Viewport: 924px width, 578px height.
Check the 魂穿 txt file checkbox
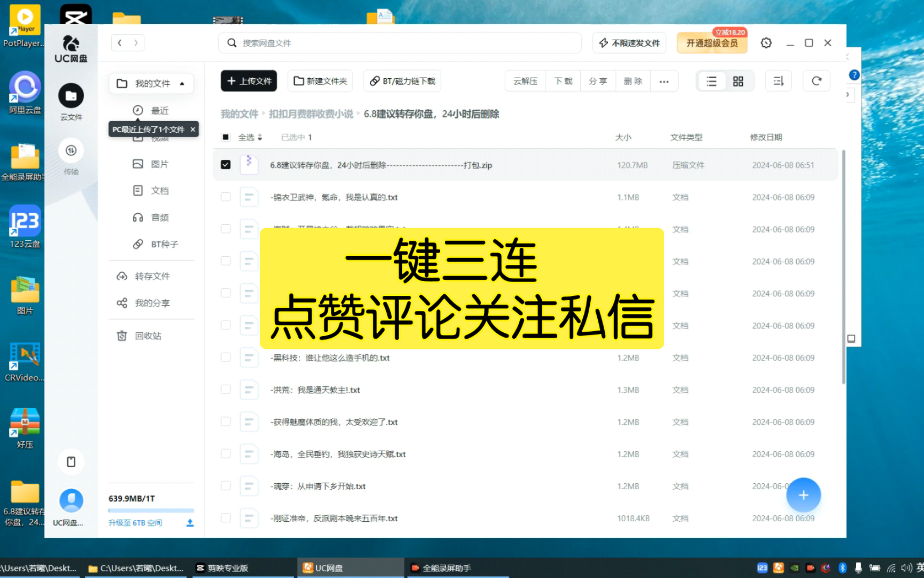click(x=226, y=486)
